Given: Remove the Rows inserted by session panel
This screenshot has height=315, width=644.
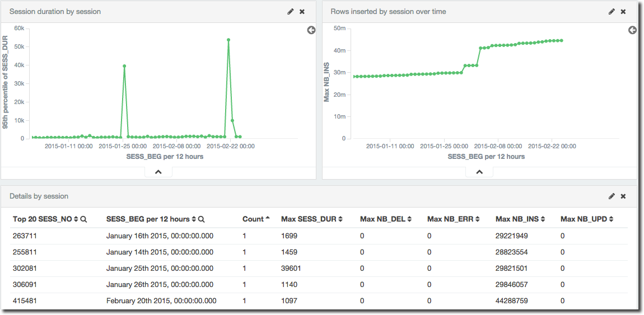Looking at the screenshot, I should [623, 12].
